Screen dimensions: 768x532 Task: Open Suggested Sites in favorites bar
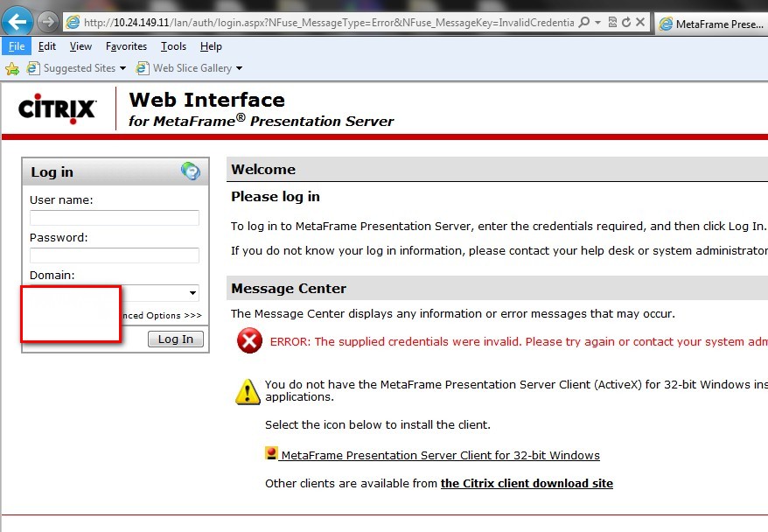click(x=72, y=68)
